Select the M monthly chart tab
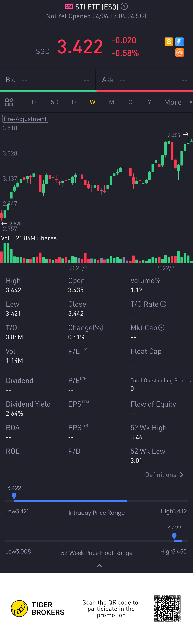This screenshot has height=644, width=193. pos(111,102)
